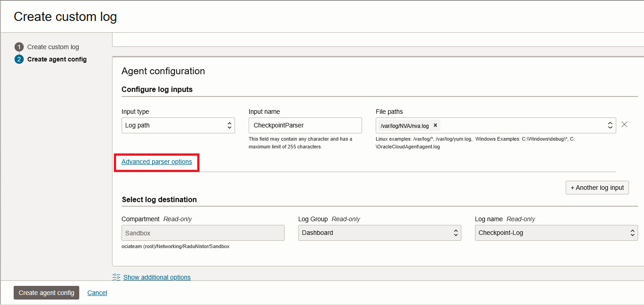Cancel the custom log creation

pos(97,293)
